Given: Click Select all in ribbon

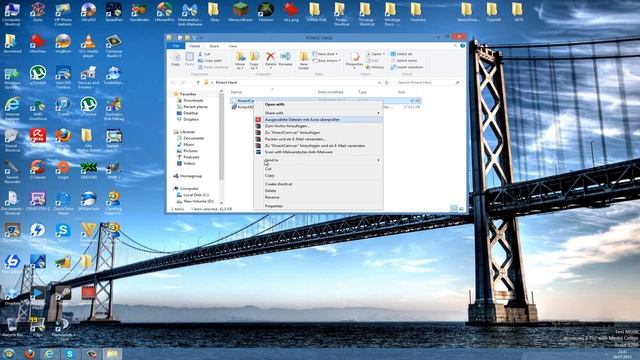Looking at the screenshot, I should pos(401,54).
